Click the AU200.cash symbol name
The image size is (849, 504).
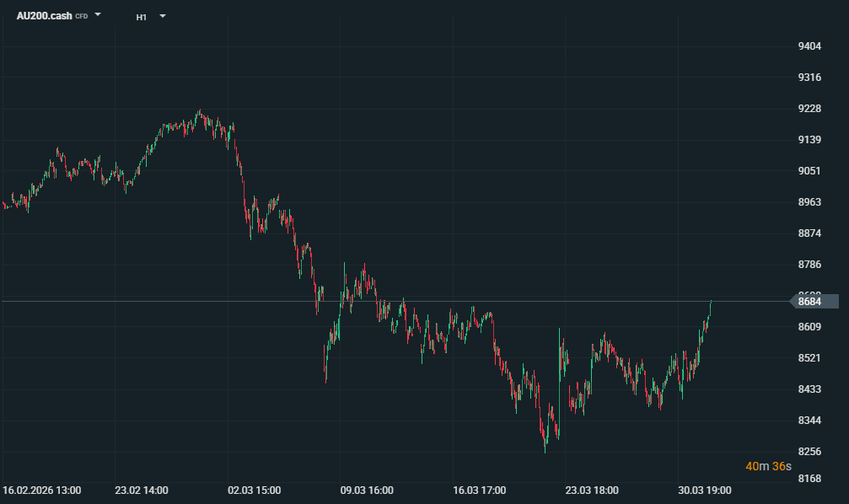[44, 16]
